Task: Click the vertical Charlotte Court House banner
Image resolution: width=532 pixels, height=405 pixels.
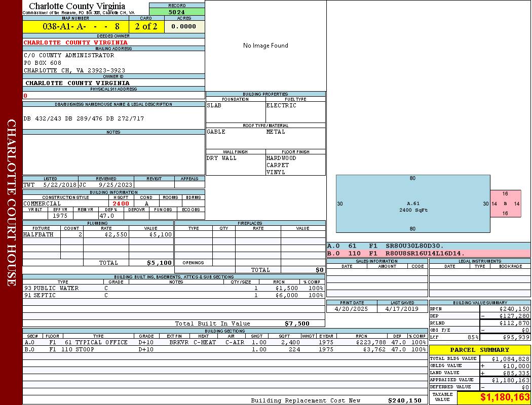Action: point(11,202)
